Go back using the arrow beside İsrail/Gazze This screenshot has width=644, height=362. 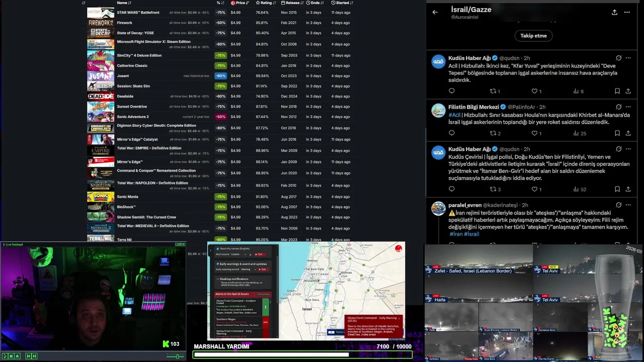[x=435, y=12]
